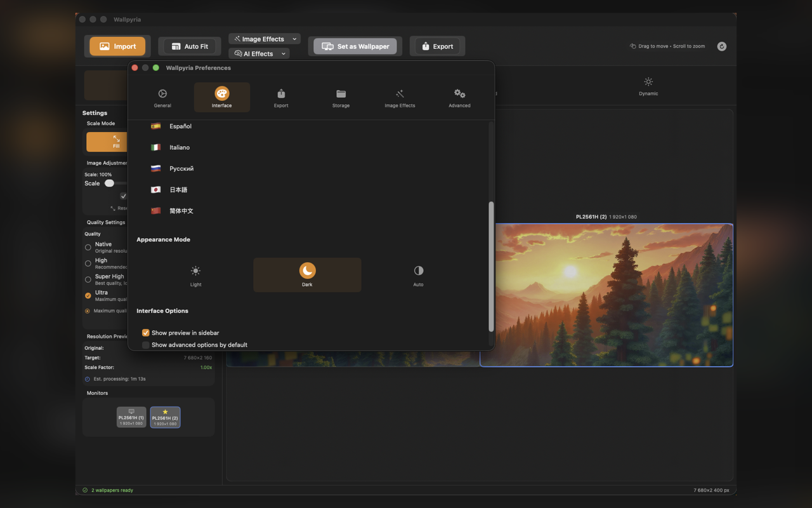
Task: Switch to the Export preferences tab
Action: pos(281,98)
